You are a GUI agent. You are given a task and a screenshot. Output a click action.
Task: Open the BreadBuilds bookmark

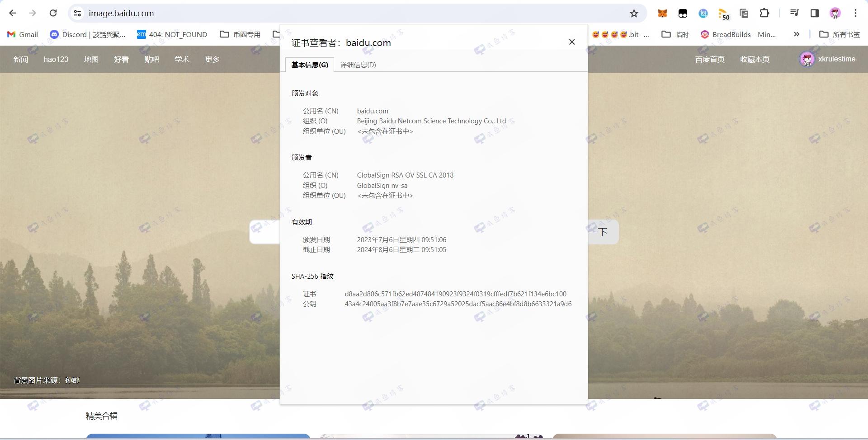738,34
